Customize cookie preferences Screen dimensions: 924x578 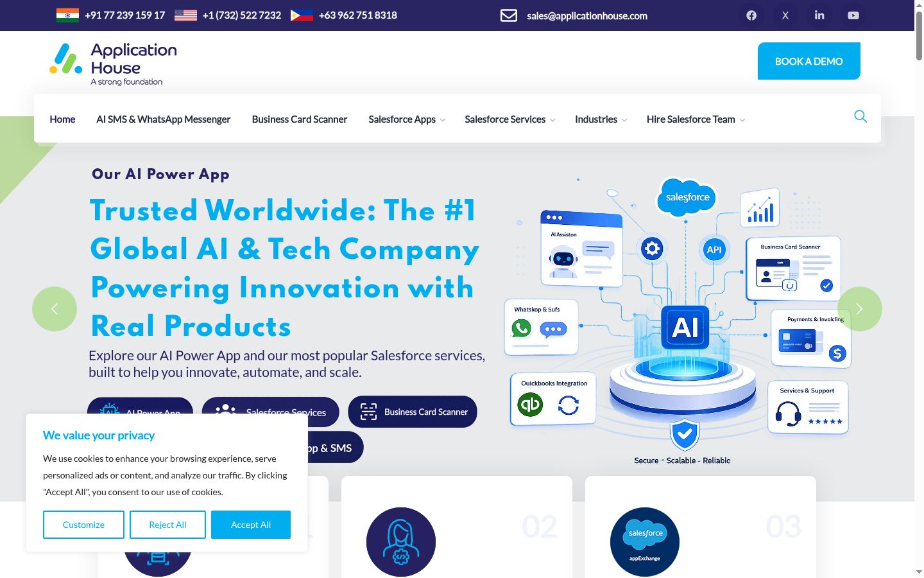(x=83, y=525)
